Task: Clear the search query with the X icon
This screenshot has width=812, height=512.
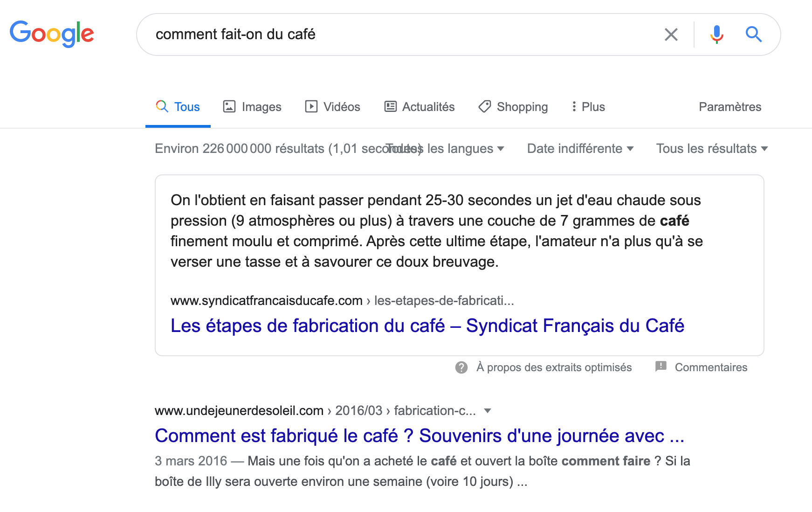Action: [671, 34]
